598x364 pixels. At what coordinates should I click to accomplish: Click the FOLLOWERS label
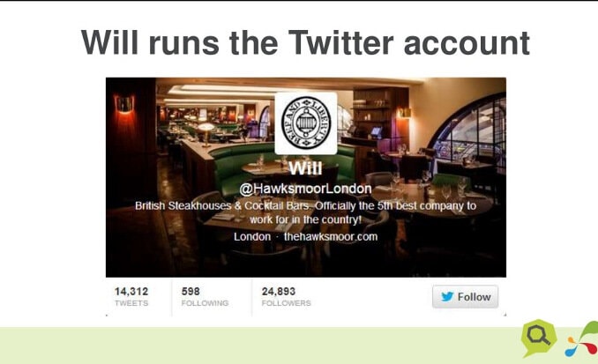286,303
